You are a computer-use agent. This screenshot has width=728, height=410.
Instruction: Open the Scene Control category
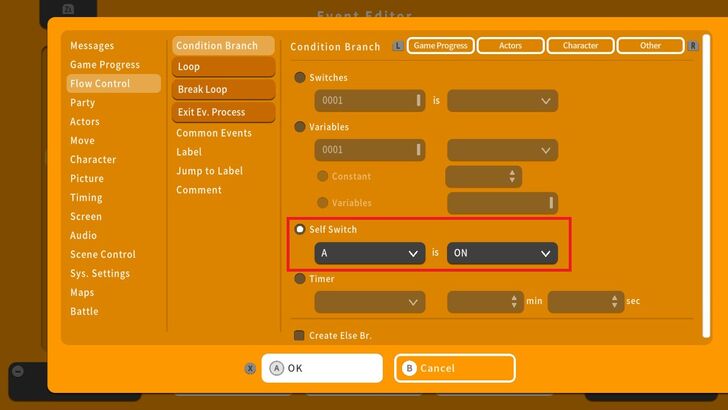click(x=103, y=254)
